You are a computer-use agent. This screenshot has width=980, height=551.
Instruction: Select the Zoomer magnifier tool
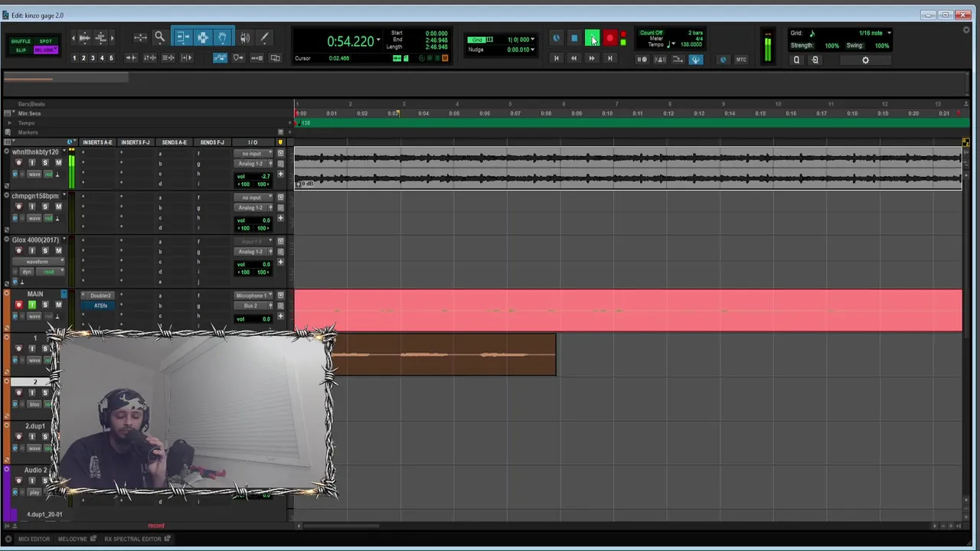(159, 37)
